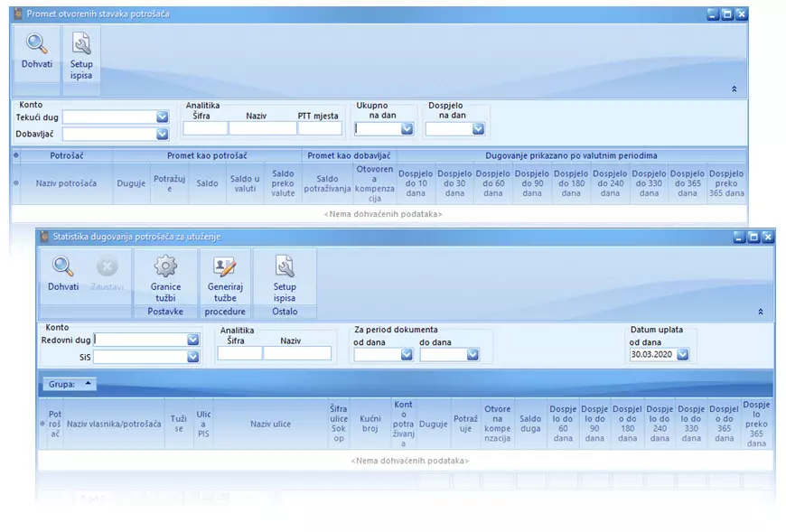Screen dimensions: 786x532
Task: Click Dohvati magnifier icon in top window
Action: tap(36, 45)
